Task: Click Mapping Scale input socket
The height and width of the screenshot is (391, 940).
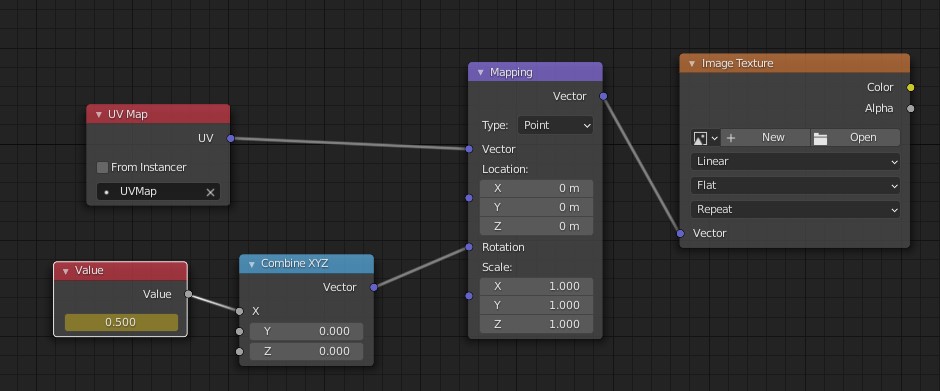Action: tap(469, 296)
